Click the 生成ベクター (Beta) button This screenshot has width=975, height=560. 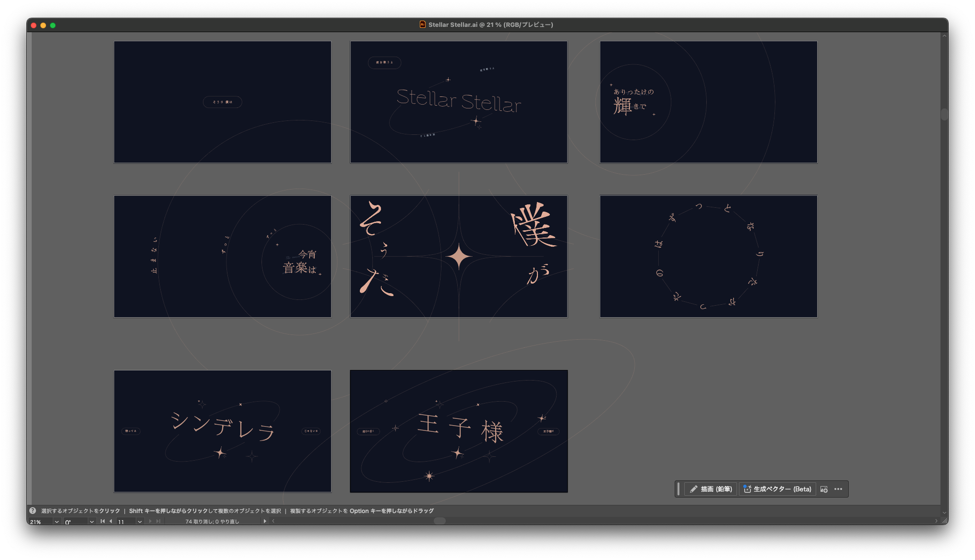[777, 489]
